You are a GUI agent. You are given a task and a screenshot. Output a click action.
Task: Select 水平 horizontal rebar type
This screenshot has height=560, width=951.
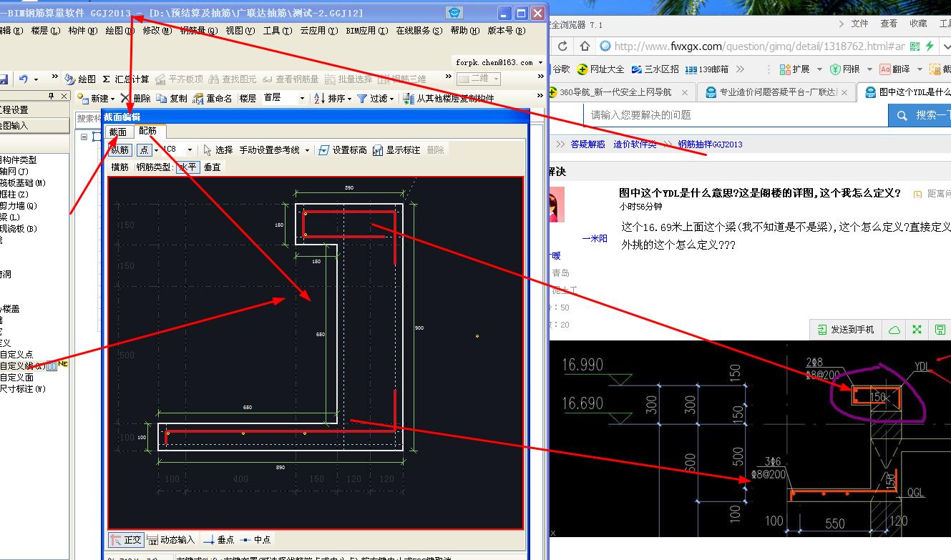pyautogui.click(x=187, y=167)
